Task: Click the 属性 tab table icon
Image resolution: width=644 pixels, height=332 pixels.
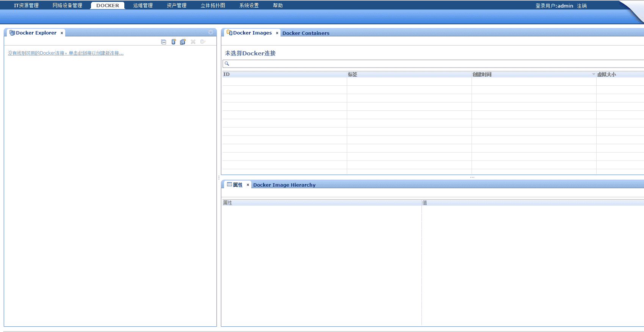Action: [x=229, y=184]
